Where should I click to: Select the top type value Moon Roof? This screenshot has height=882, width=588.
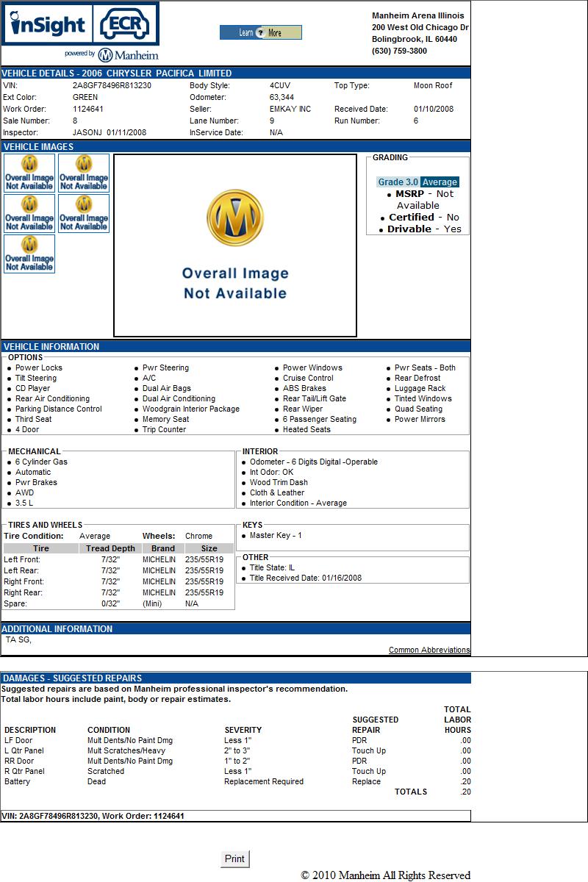tap(433, 85)
